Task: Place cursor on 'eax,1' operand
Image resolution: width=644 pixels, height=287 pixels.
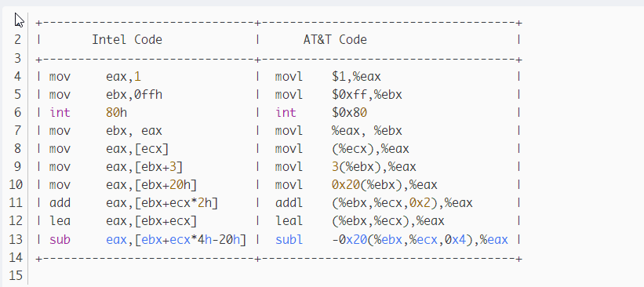Action: (124, 76)
